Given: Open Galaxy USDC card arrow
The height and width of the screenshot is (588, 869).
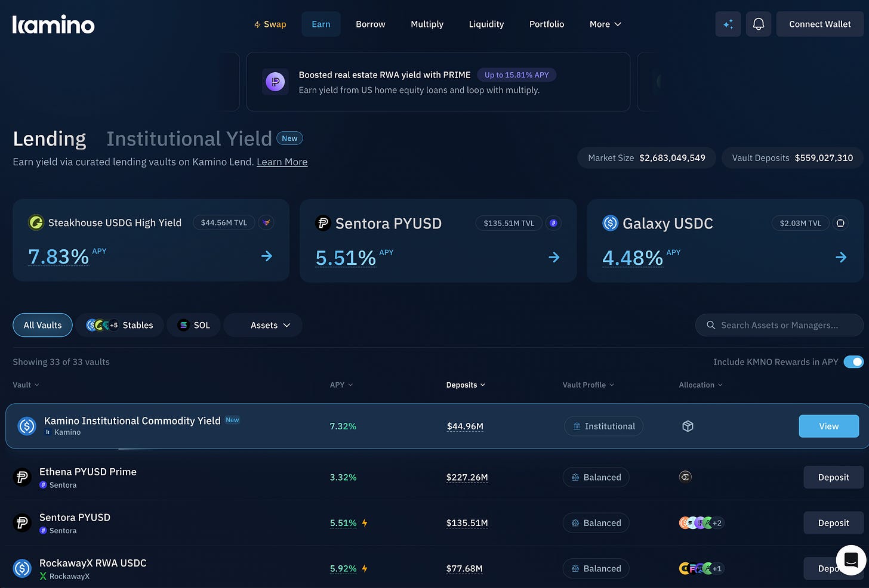Looking at the screenshot, I should point(841,257).
